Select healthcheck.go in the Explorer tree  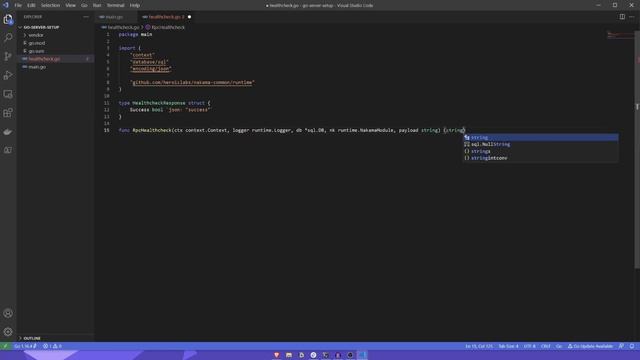point(44,59)
